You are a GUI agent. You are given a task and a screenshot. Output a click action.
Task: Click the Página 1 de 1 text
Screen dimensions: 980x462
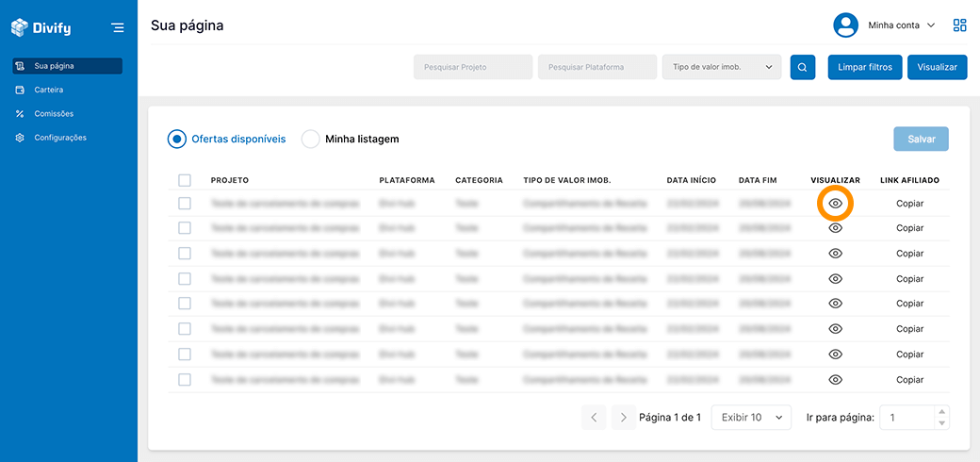(670, 417)
